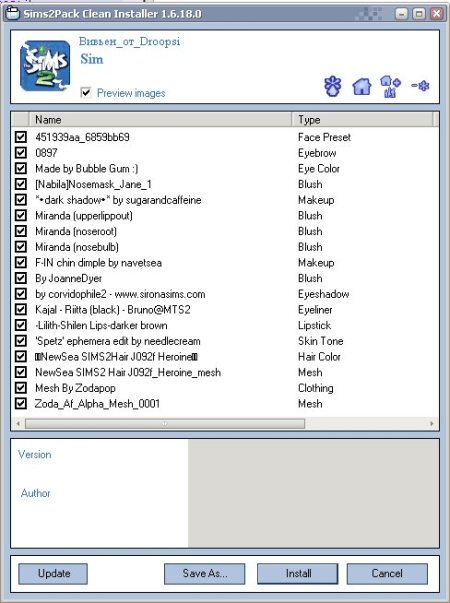Click the horizontal scrollbar left arrow

pos(18,423)
